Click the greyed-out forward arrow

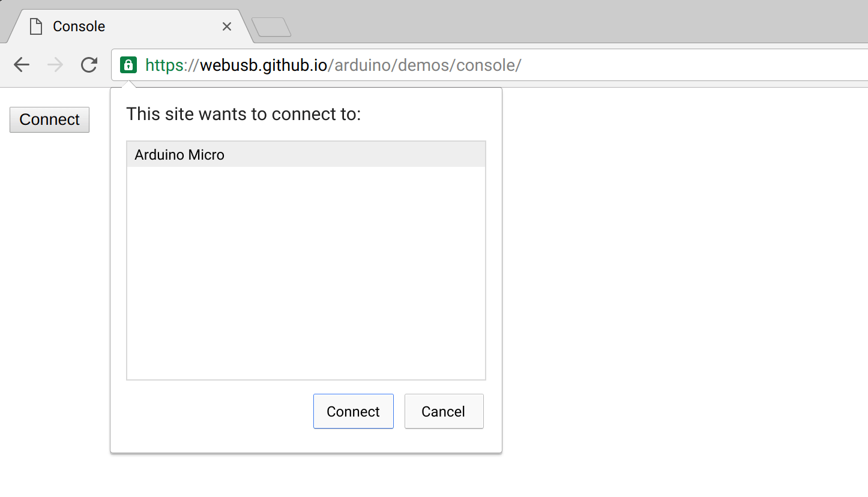[x=55, y=65]
